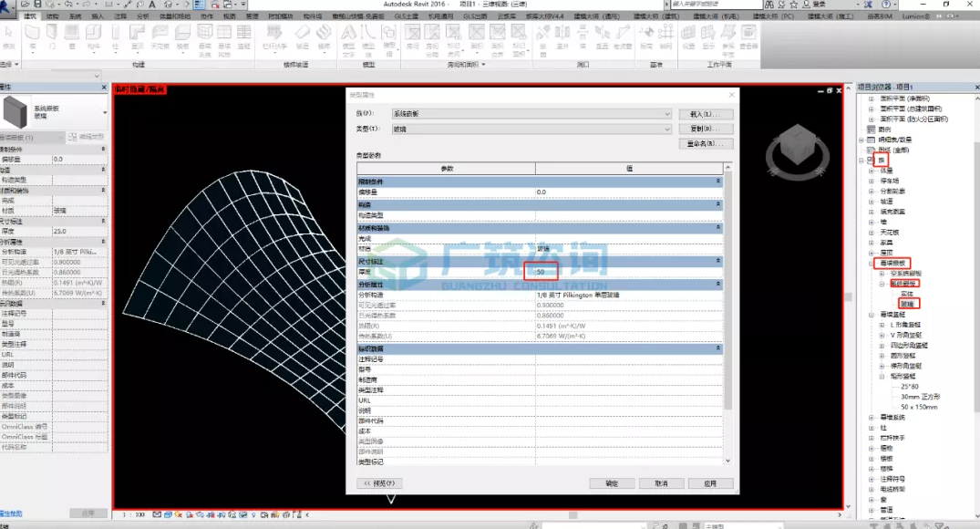The image size is (980, 529).
Task: Click the 载入(L) button in dialog
Action: (706, 114)
